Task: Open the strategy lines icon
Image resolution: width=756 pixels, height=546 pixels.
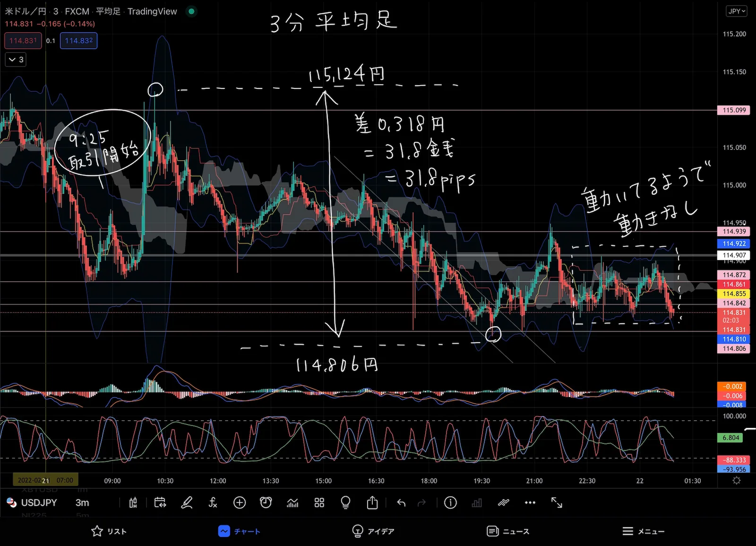Action: [504, 503]
